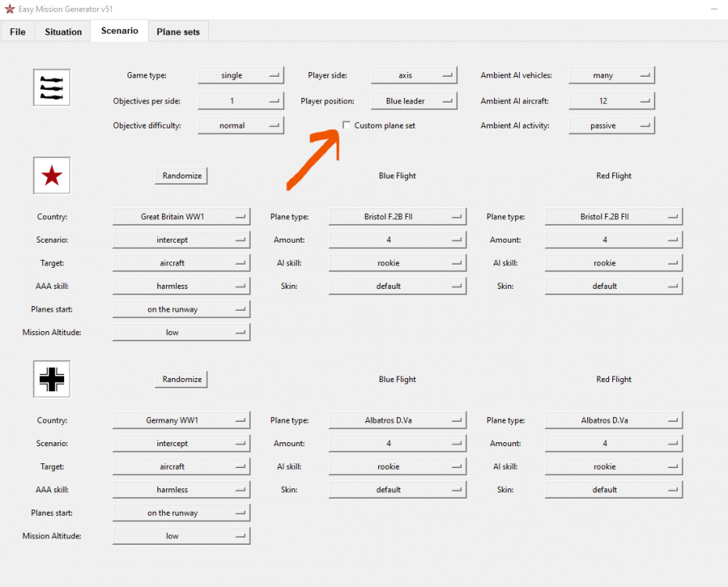Change Player side from axis
The width and height of the screenshot is (728, 587).
(x=413, y=76)
